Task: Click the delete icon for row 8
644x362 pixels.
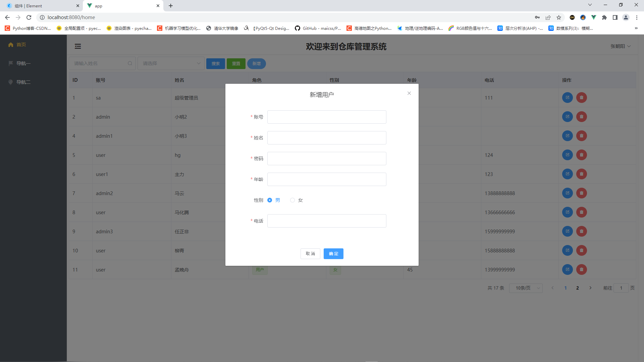Action: pyautogui.click(x=581, y=212)
